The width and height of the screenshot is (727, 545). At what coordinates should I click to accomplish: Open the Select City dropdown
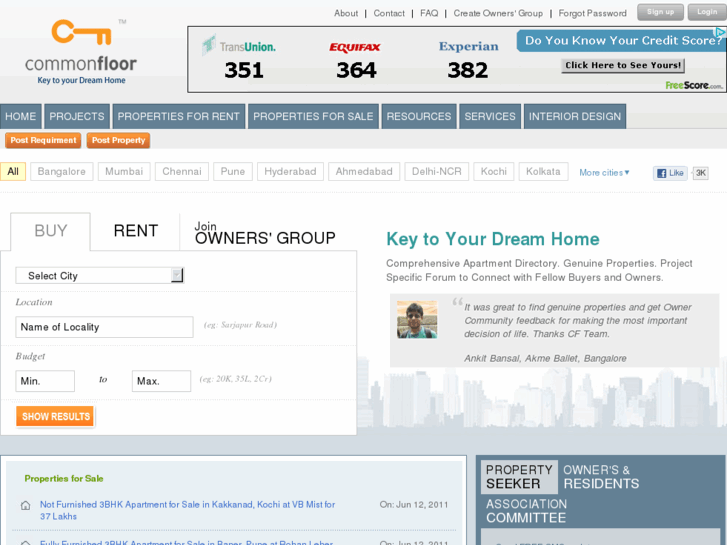[100, 276]
